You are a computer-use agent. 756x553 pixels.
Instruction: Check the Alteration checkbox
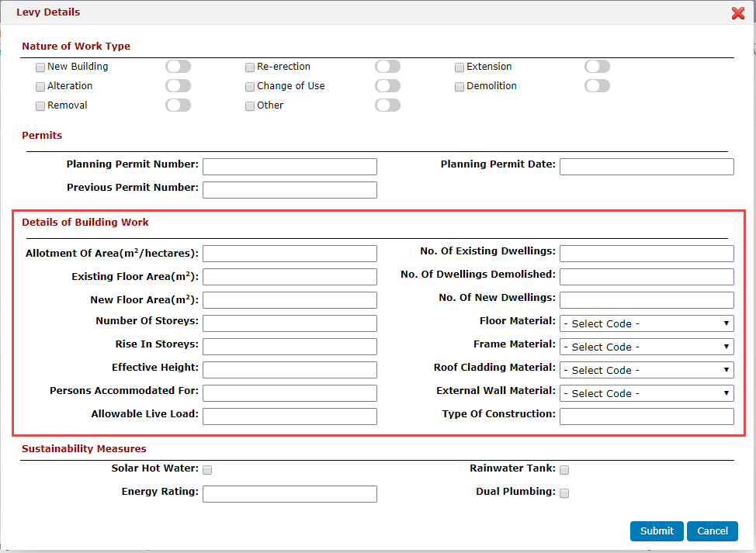point(40,87)
